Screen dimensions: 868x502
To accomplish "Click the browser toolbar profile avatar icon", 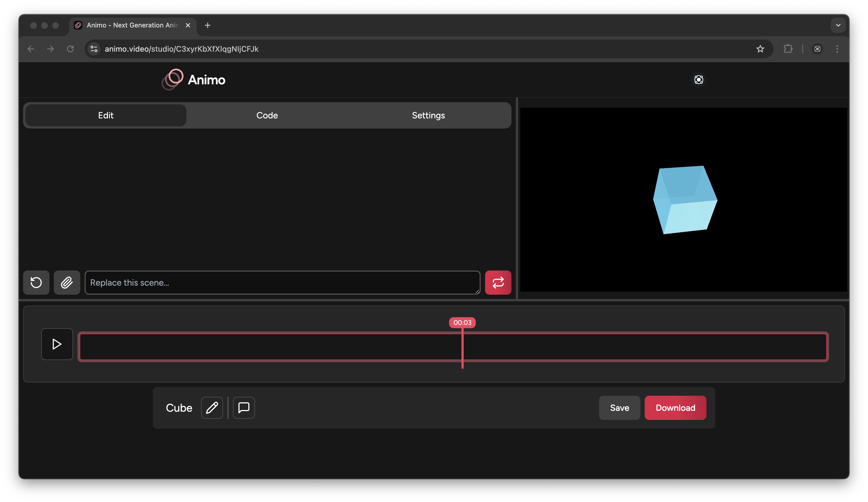I will (817, 49).
